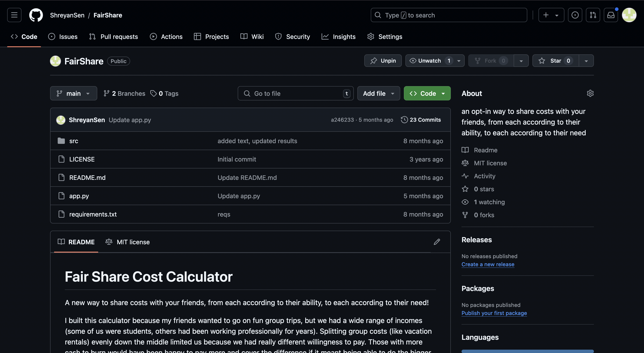644x353 pixels.
Task: Expand the main branch selector dropdown
Action: 74,94
